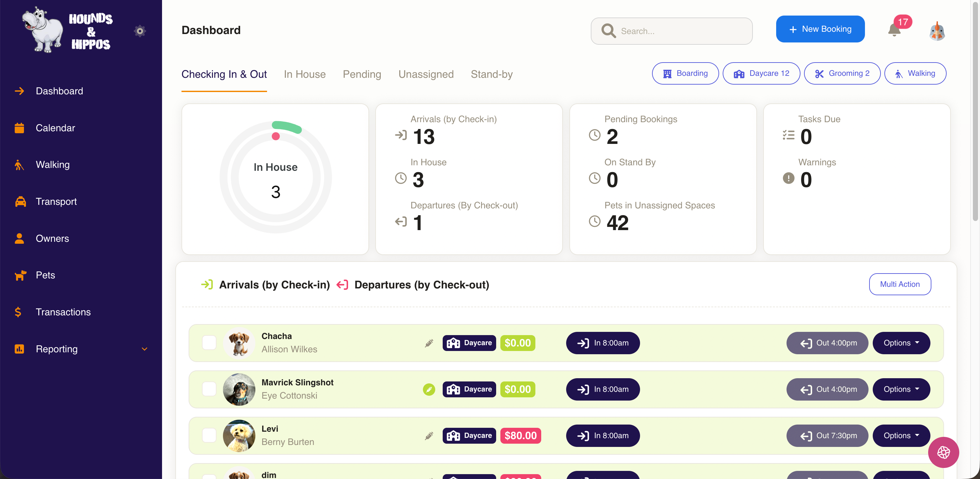
Task: Tick the checkbox for Chacha
Action: point(209,343)
